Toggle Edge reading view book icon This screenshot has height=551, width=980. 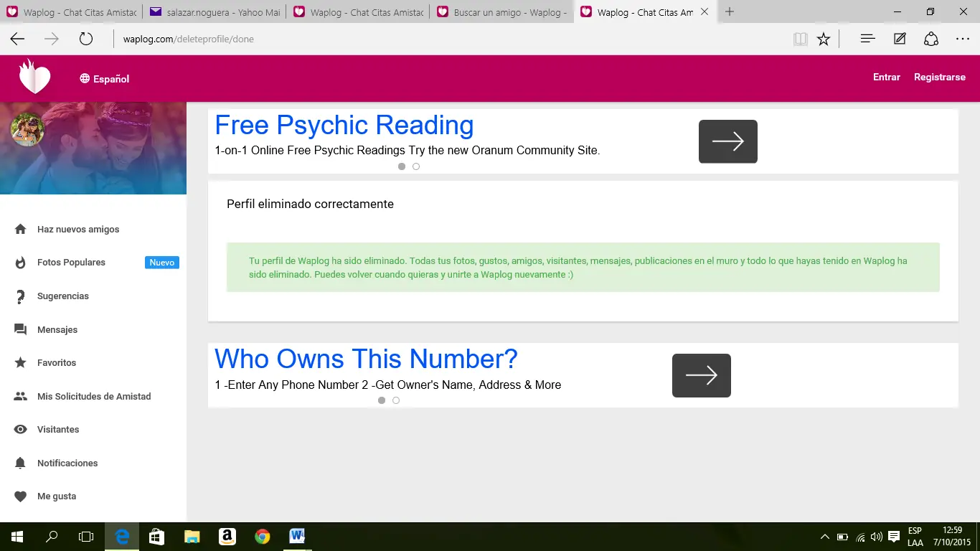(x=801, y=39)
